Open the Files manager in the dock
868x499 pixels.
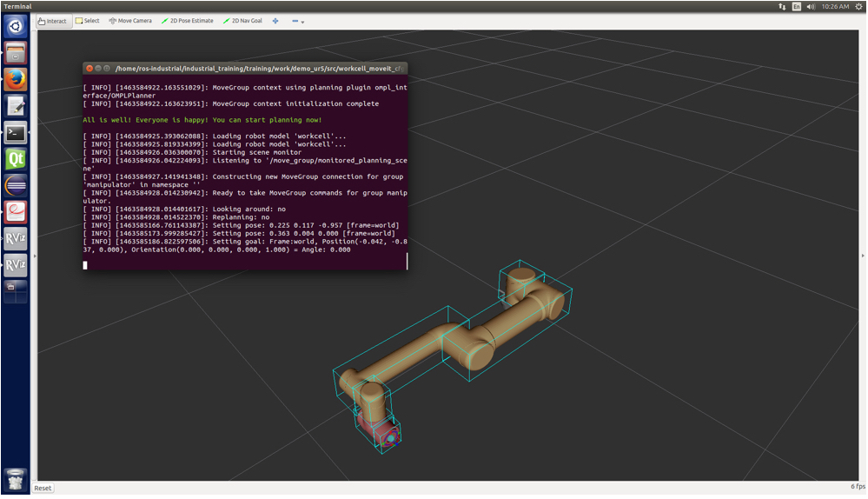[x=16, y=53]
